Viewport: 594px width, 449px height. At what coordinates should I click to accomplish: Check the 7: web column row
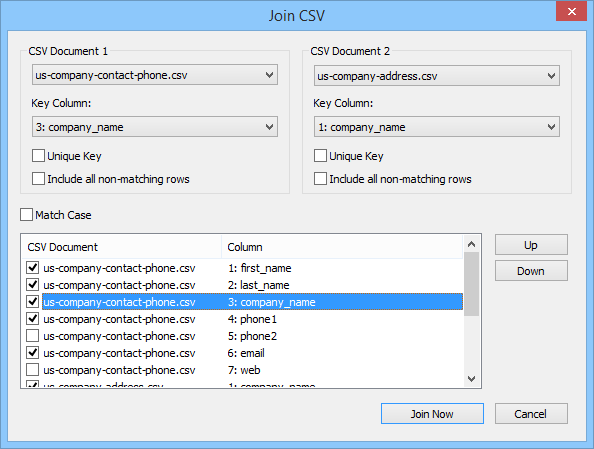(x=33, y=370)
